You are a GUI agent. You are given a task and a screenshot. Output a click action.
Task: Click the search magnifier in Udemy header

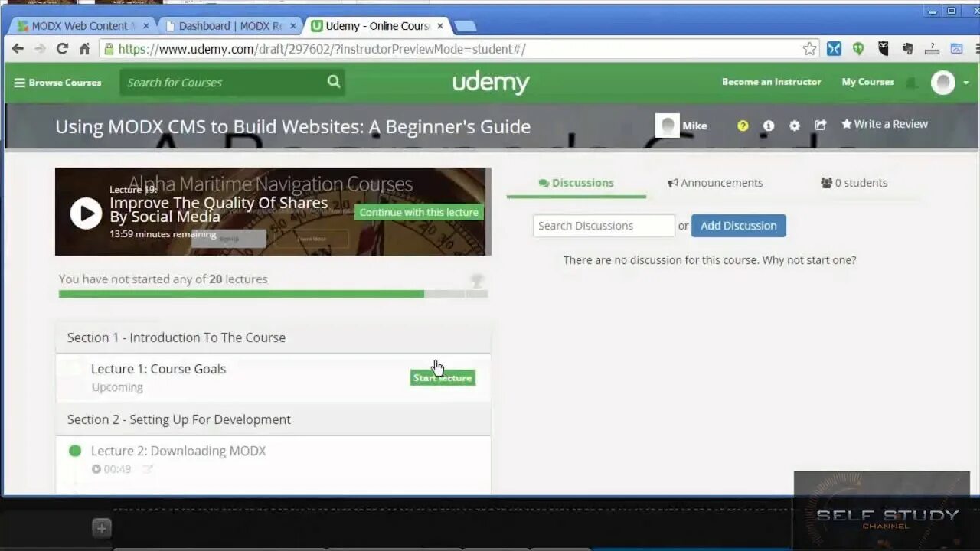point(334,81)
